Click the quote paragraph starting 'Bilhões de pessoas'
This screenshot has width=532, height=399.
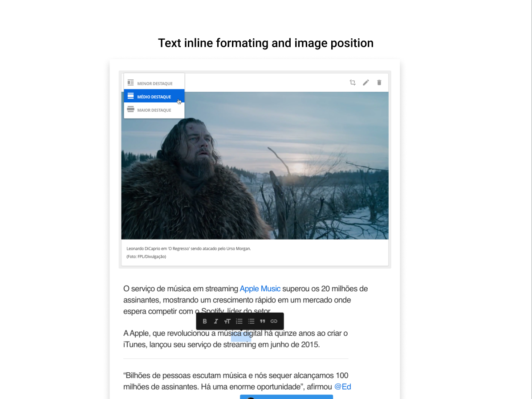(x=237, y=381)
